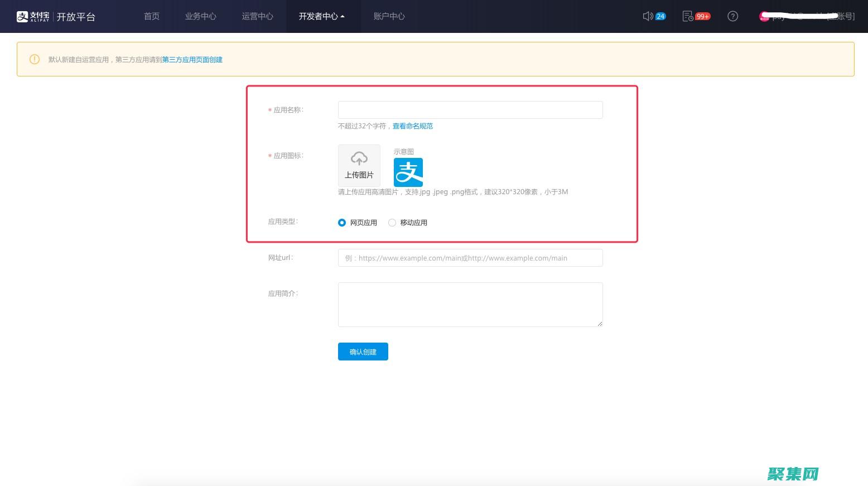
Task: Click the 应用名称 text input field
Action: (470, 110)
